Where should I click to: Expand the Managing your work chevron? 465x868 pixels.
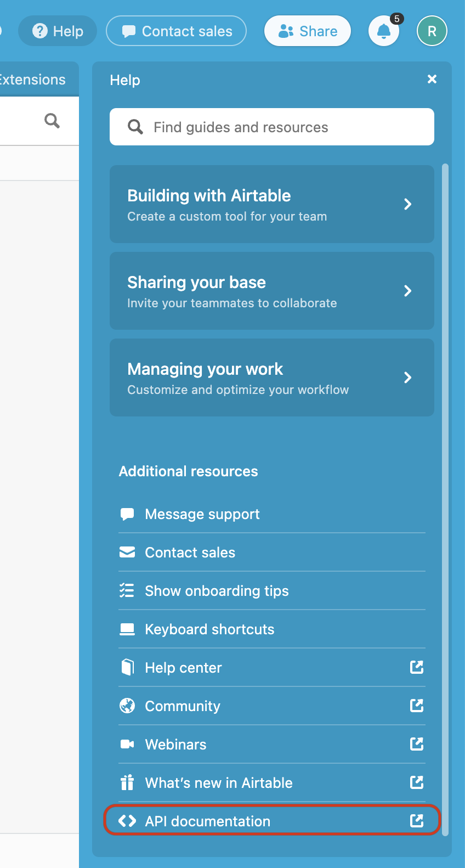407,377
